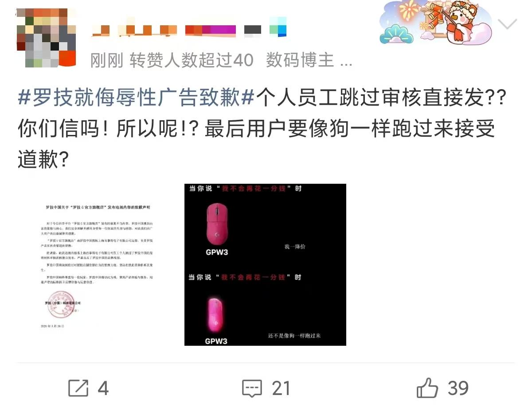Like the post with thumbs-up icon
The height and width of the screenshot is (407, 532).
tap(427, 388)
